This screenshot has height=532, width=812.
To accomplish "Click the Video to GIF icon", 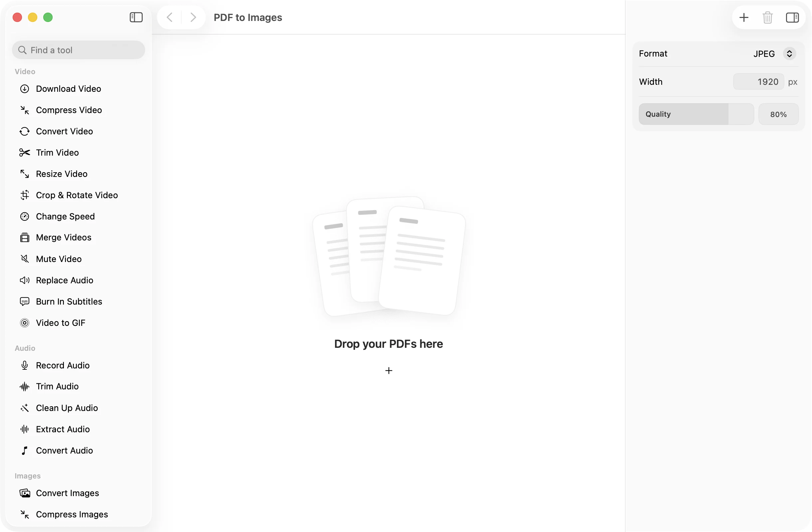I will click(25, 323).
